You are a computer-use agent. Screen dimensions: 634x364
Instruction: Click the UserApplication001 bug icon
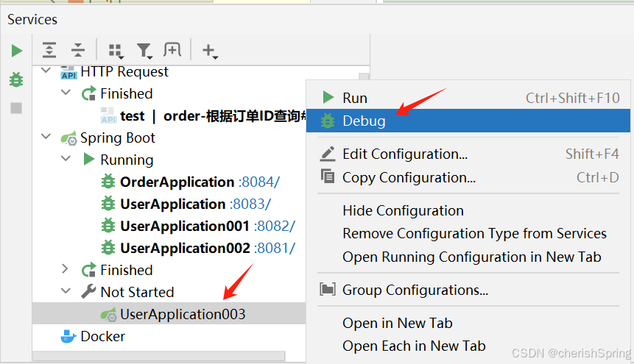pos(108,226)
